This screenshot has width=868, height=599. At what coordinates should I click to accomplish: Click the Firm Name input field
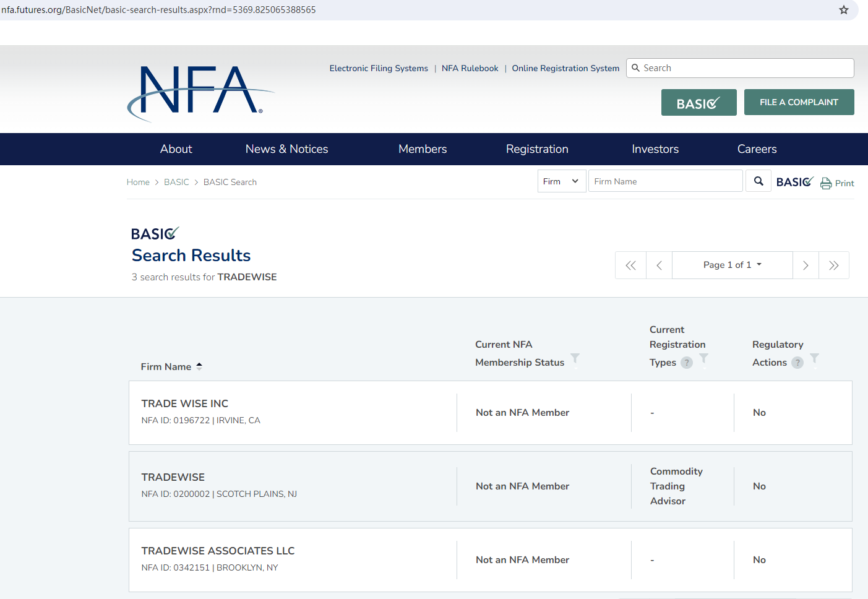[x=665, y=181]
